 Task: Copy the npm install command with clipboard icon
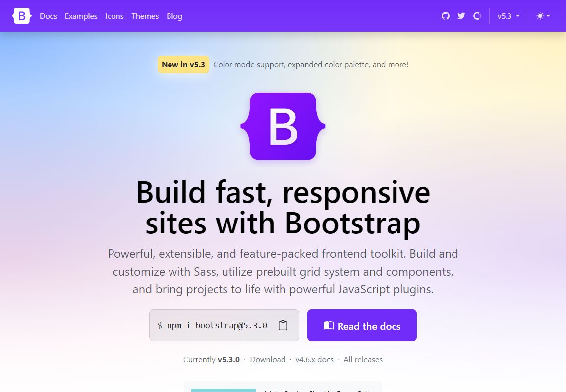point(283,325)
